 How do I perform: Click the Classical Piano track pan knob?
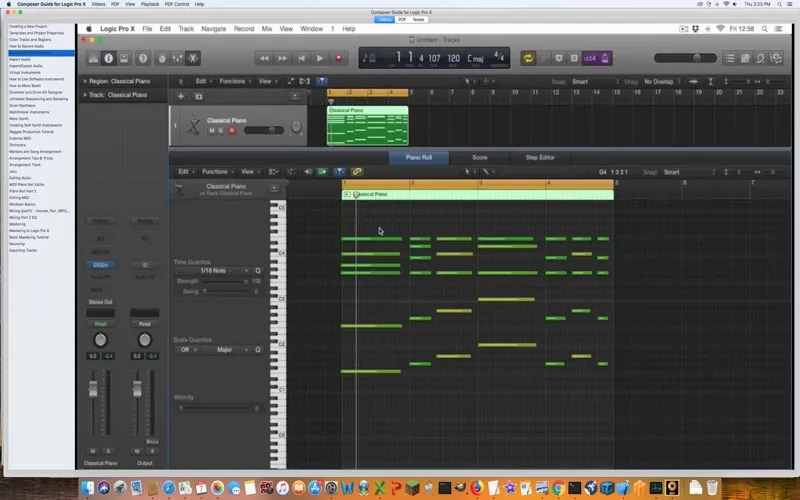(296, 127)
